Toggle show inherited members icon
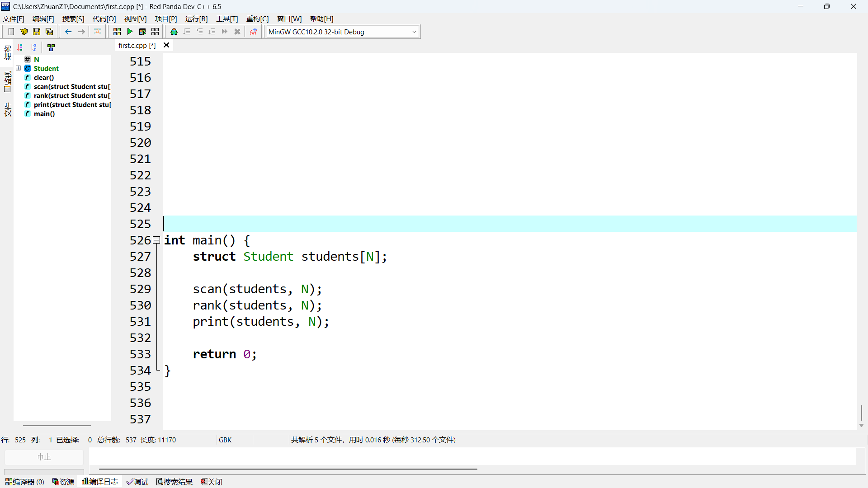The image size is (868, 488). click(x=51, y=47)
